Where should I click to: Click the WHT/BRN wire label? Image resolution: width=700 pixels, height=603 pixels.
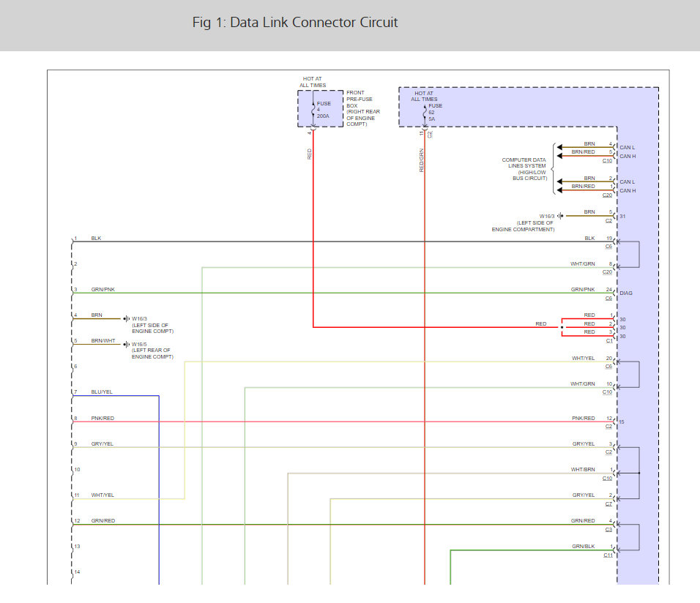click(583, 469)
